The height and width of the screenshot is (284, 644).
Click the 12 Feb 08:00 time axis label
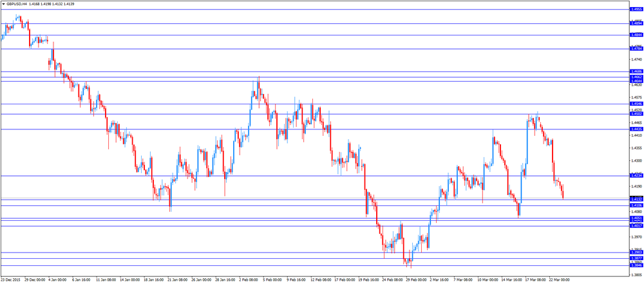pyautogui.click(x=321, y=280)
